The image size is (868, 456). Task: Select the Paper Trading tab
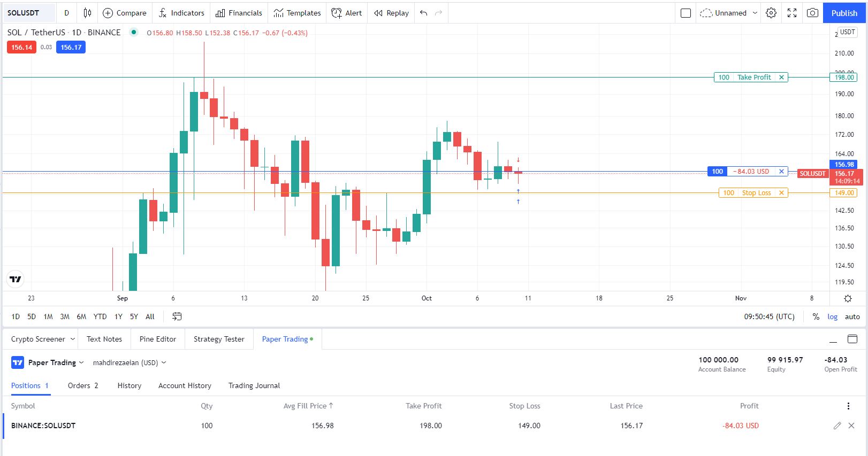(287, 339)
